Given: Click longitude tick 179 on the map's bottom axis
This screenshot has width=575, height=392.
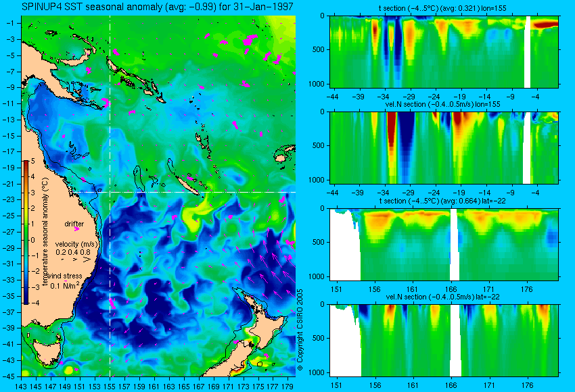Looking at the screenshot, I should coord(287,386).
